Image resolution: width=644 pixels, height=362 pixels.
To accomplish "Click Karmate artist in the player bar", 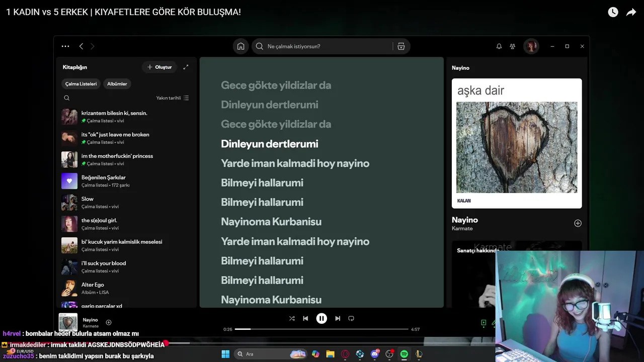I will [91, 326].
